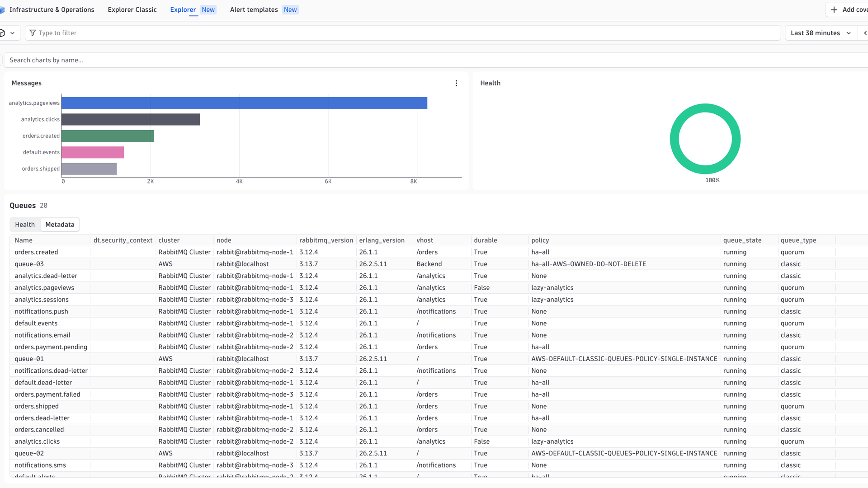Open the notifications.email queue
868x488 pixels.
(x=42, y=335)
